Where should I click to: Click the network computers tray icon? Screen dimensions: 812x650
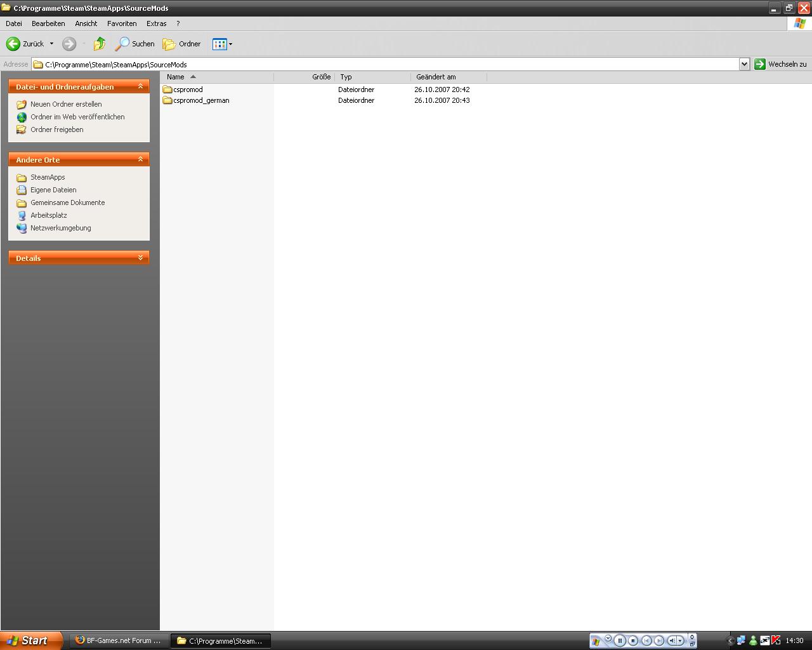tap(741, 640)
